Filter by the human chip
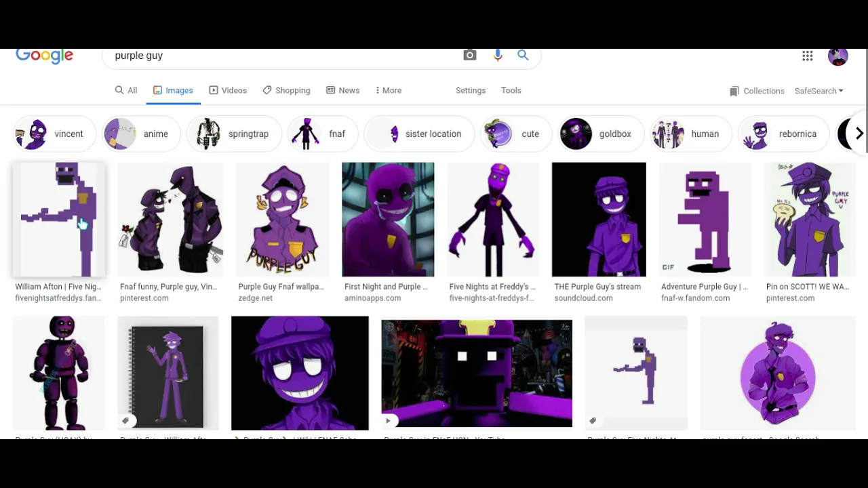The width and height of the screenshot is (868, 488). (690, 134)
